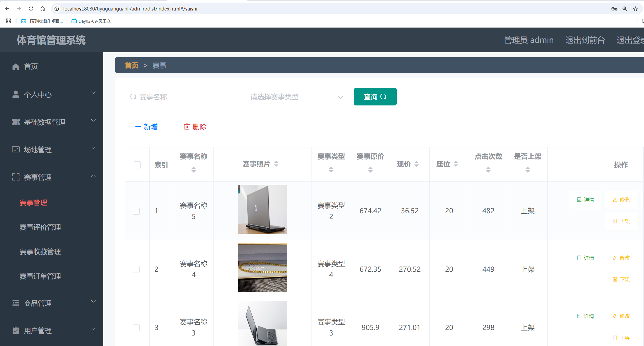Screen dimensions: 644x346
Task: Click the red 删除 trash icon
Action: (x=187, y=127)
